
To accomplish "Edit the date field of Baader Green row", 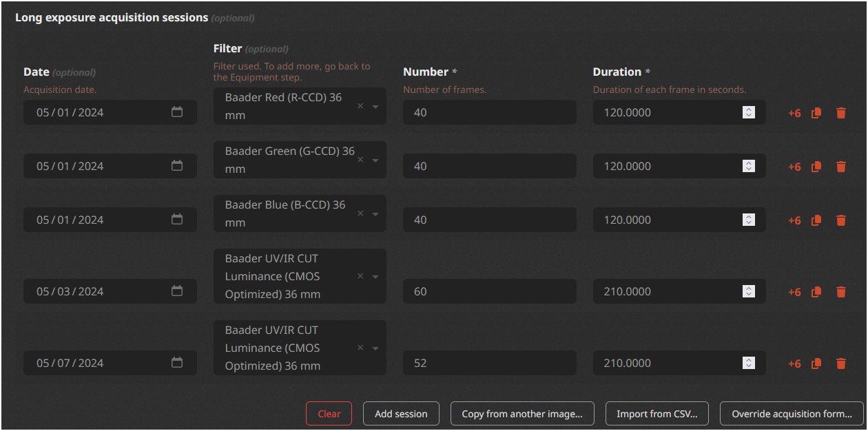I will click(110, 166).
